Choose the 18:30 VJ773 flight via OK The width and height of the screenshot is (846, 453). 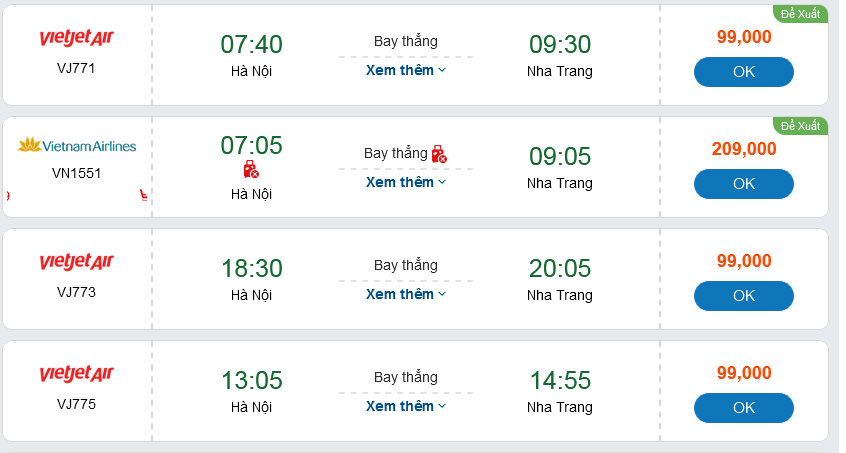point(743,296)
